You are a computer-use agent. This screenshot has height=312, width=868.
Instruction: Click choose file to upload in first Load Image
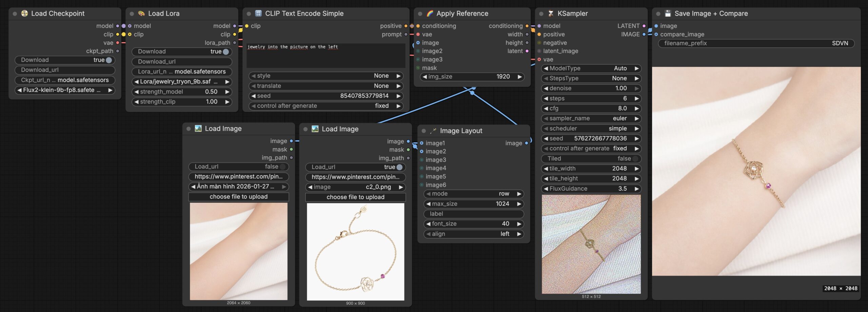238,197
